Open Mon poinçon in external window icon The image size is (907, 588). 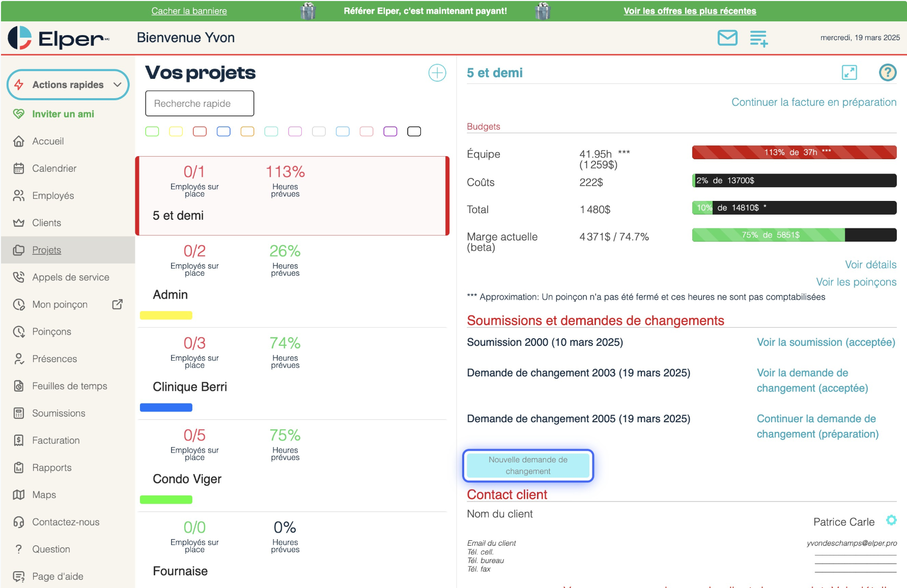(x=118, y=304)
